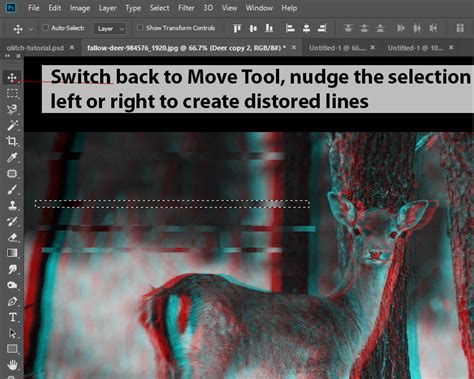Open the Edit menu
This screenshot has height=379, width=474.
coord(55,8)
